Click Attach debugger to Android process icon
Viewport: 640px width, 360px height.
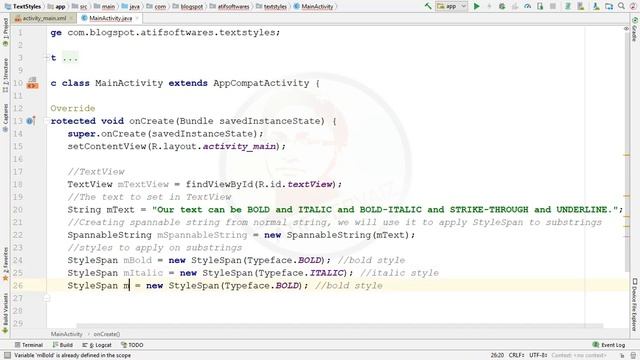click(x=540, y=6)
